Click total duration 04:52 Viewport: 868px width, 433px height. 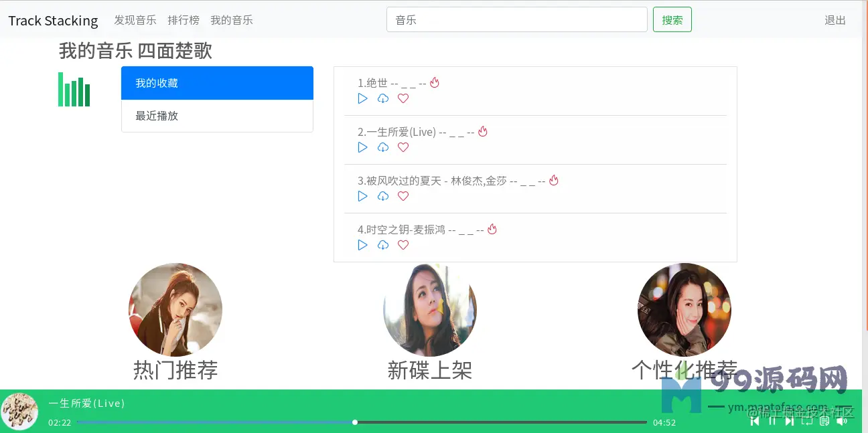(x=664, y=422)
